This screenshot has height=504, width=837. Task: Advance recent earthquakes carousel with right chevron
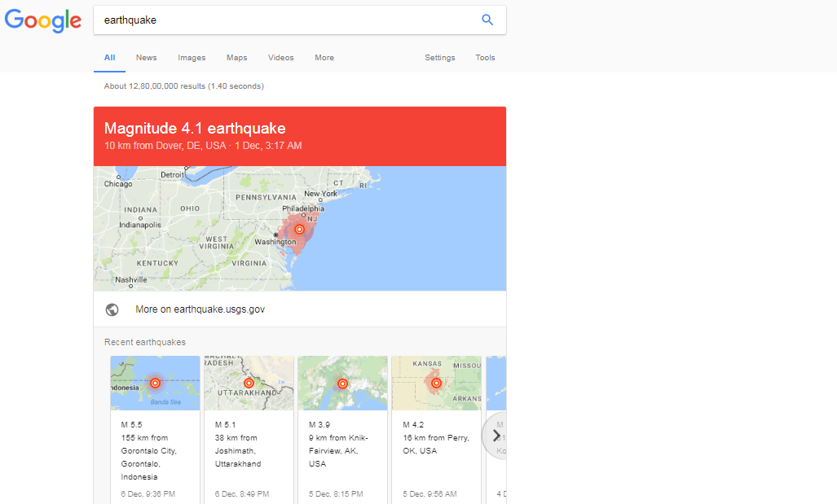pyautogui.click(x=496, y=436)
